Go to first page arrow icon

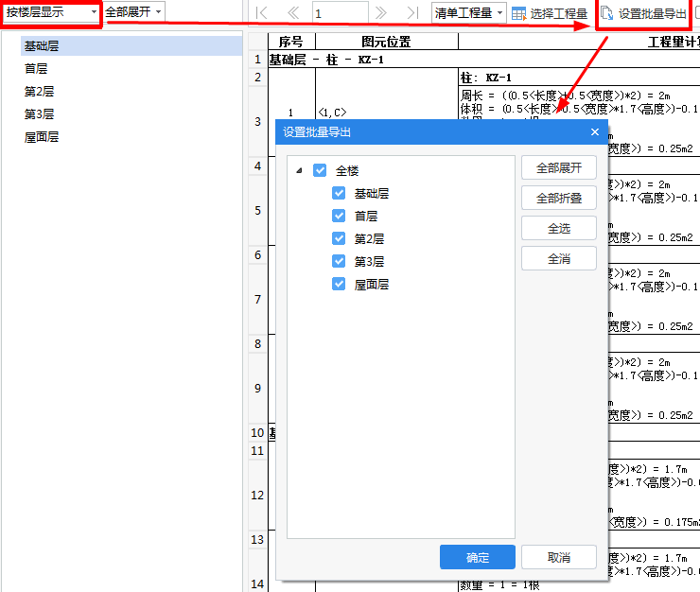click(262, 12)
